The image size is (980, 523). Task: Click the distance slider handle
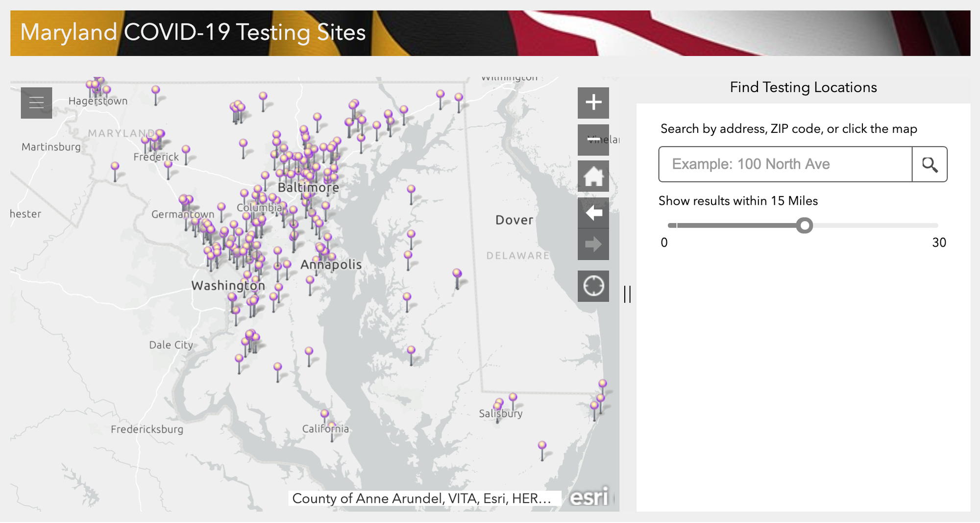click(x=804, y=225)
